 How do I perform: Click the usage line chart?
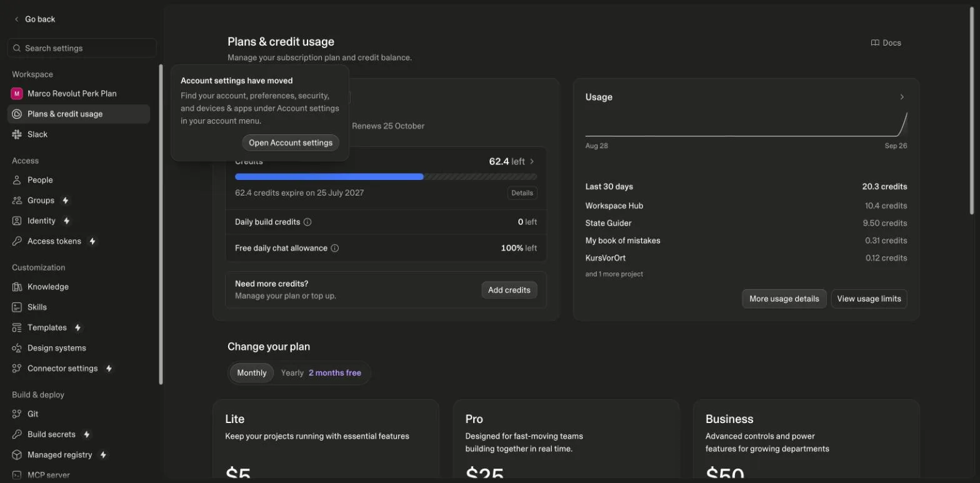(746, 125)
